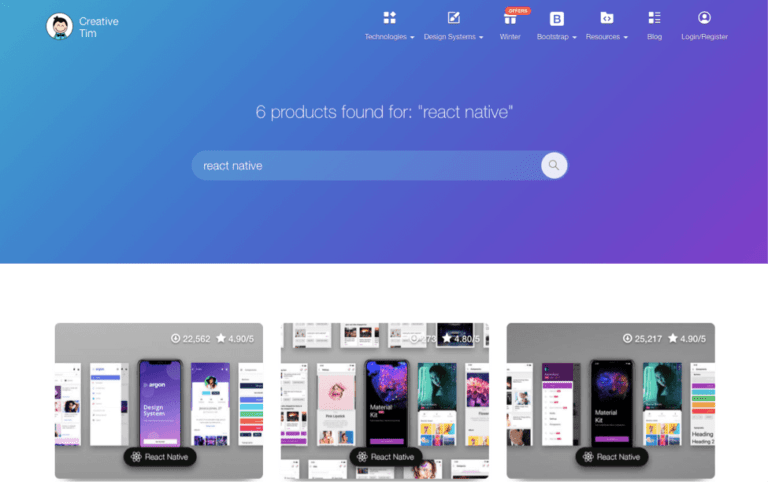Open the Winter offers menu item
This screenshot has height=482, width=768.
point(510,37)
